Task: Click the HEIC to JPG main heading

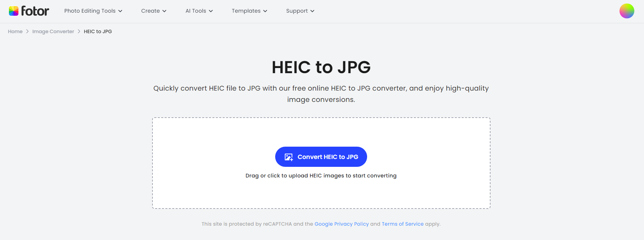Action: (x=321, y=67)
